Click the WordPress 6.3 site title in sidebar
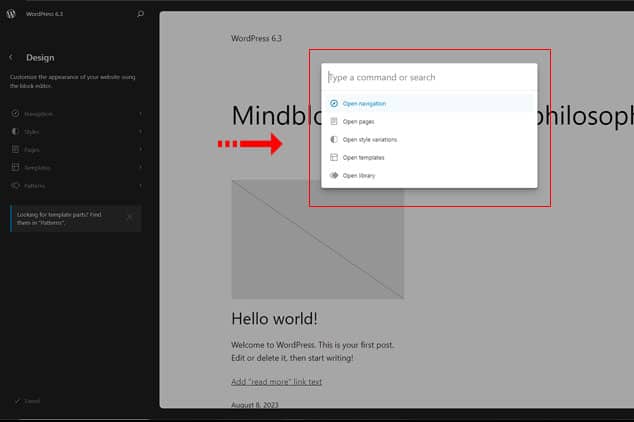 pyautogui.click(x=44, y=14)
